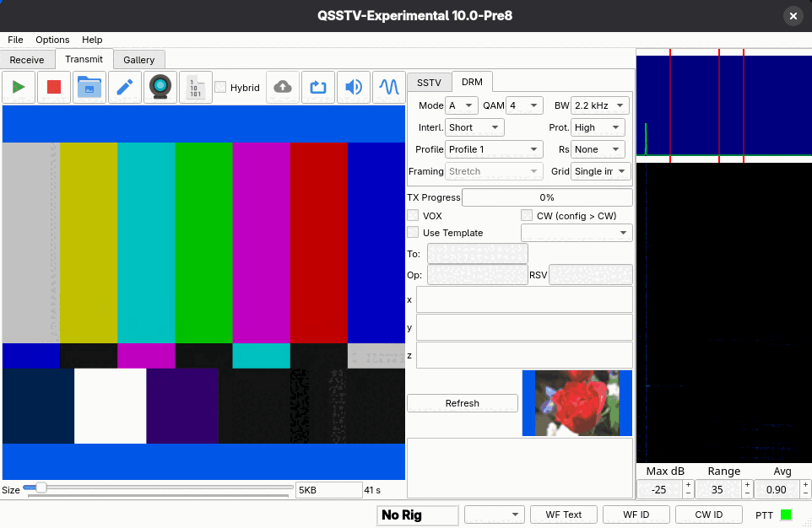812x528 pixels.
Task: Click the WF ID button
Action: click(x=636, y=515)
